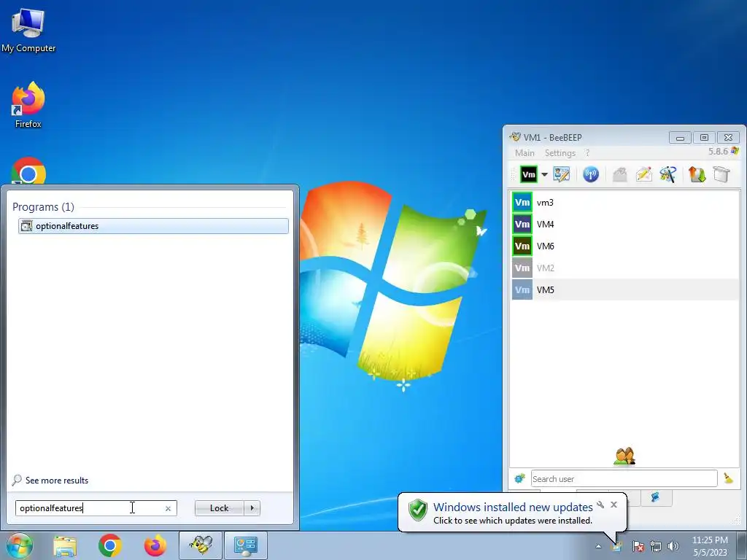Image resolution: width=747 pixels, height=560 pixels.
Task: Switch to BeeBEEP taskbar button
Action: 201,545
